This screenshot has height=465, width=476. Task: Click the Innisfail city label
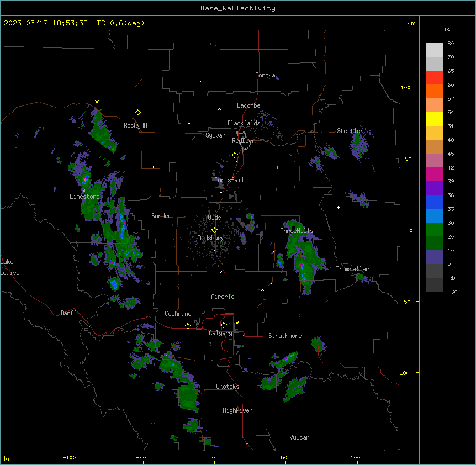click(x=229, y=180)
